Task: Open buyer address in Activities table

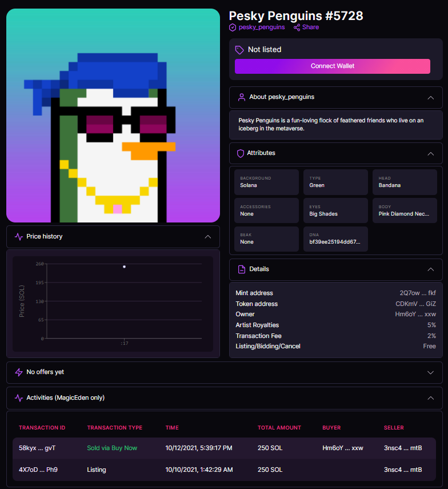Action: tap(343, 448)
